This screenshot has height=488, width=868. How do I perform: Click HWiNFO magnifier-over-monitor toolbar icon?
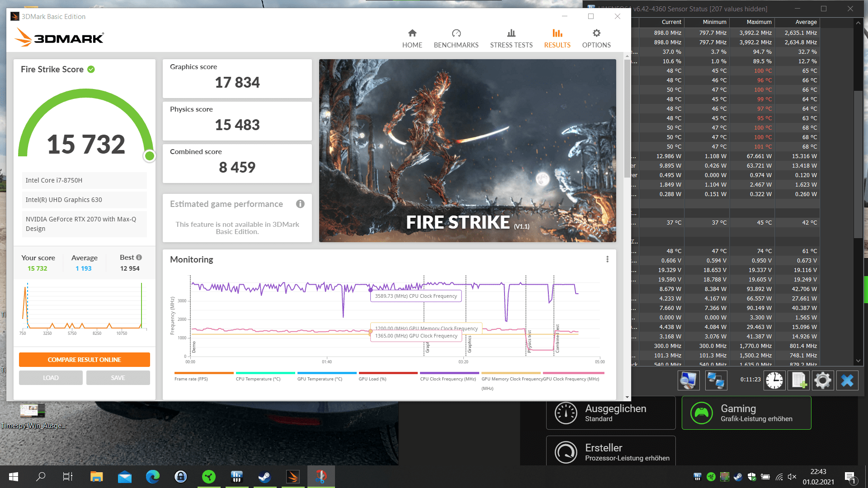(x=689, y=380)
